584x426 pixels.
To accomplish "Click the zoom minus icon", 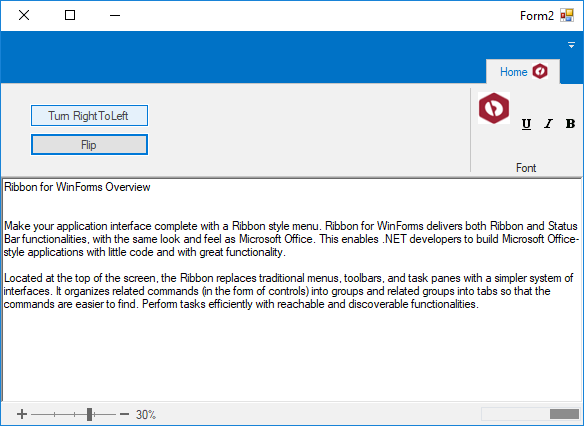I will 124,414.
